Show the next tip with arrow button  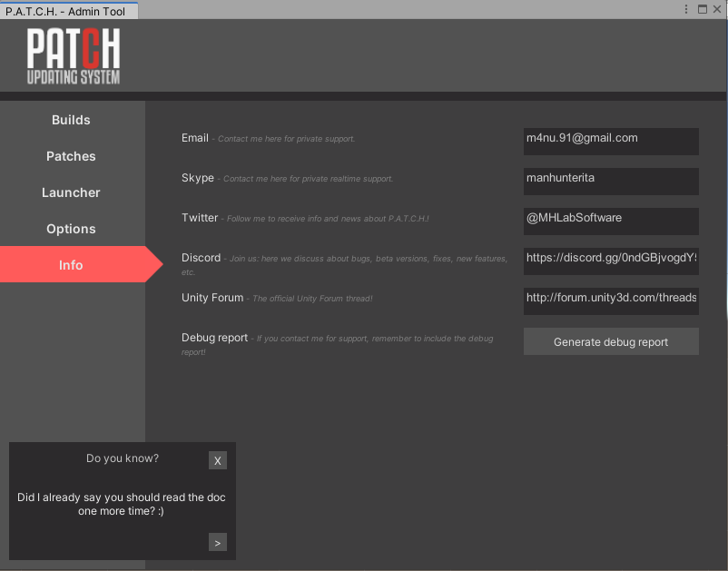217,542
